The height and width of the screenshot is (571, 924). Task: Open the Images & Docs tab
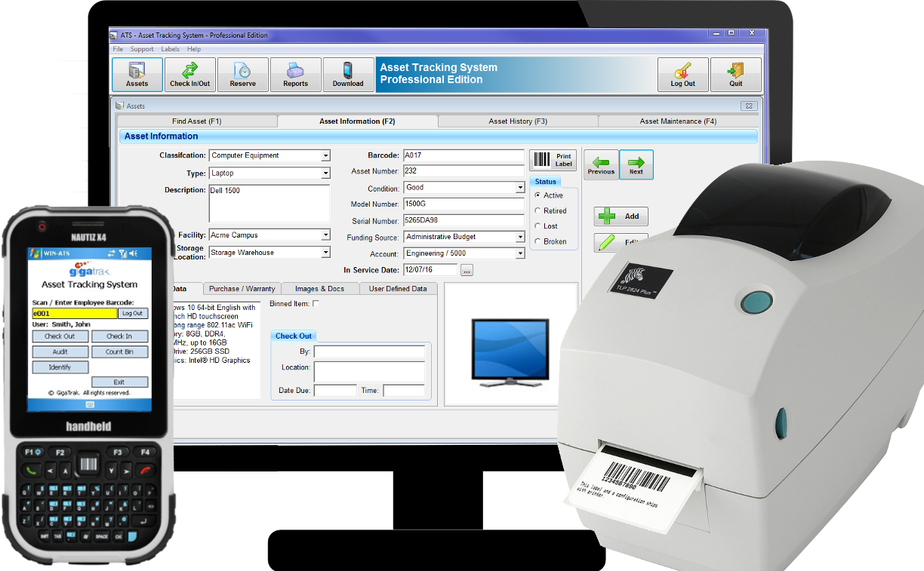[x=319, y=289]
